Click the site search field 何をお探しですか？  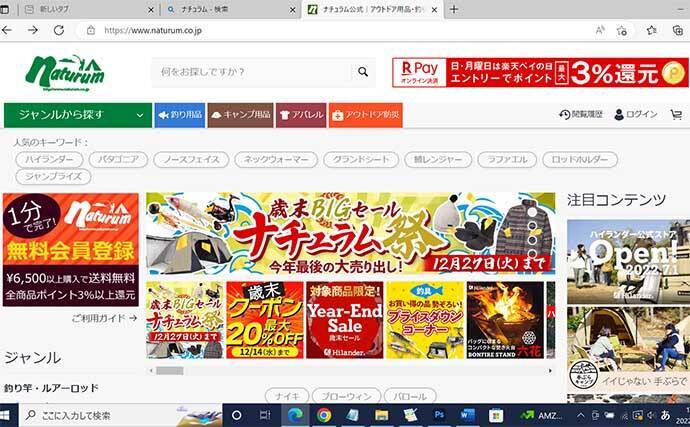[252, 72]
